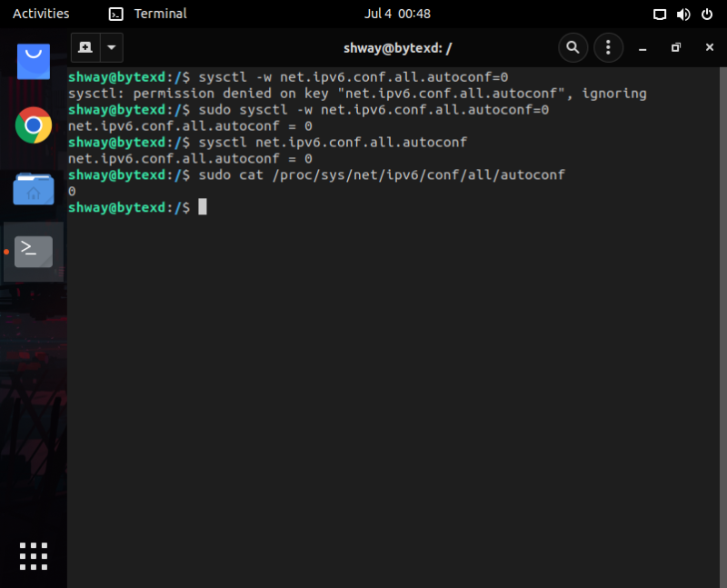Open Terminal app menu in top bar
Image resolution: width=727 pixels, height=588 pixels.
[x=148, y=14]
